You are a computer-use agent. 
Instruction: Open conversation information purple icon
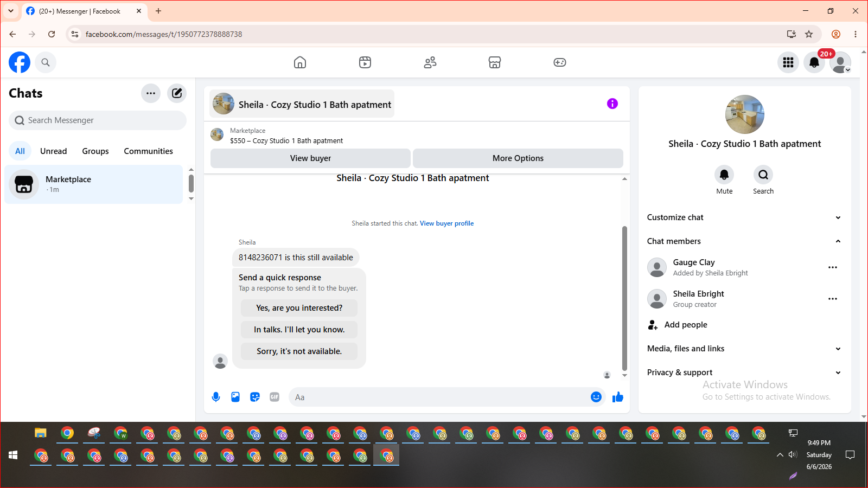[x=612, y=104]
